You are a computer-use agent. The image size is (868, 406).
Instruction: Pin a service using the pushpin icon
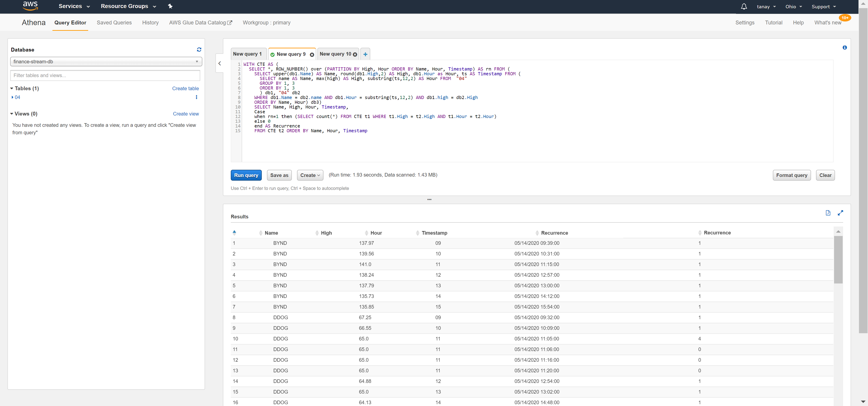point(170,6)
